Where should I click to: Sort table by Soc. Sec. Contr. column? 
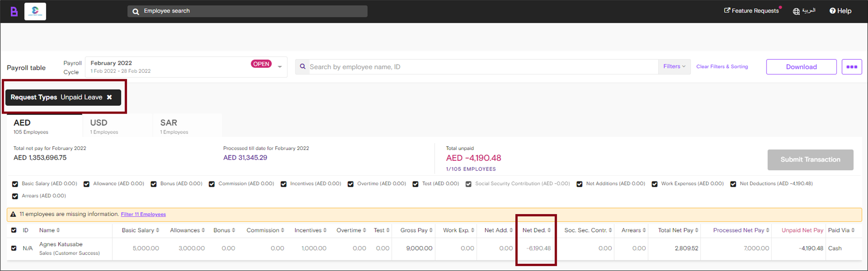click(x=588, y=230)
